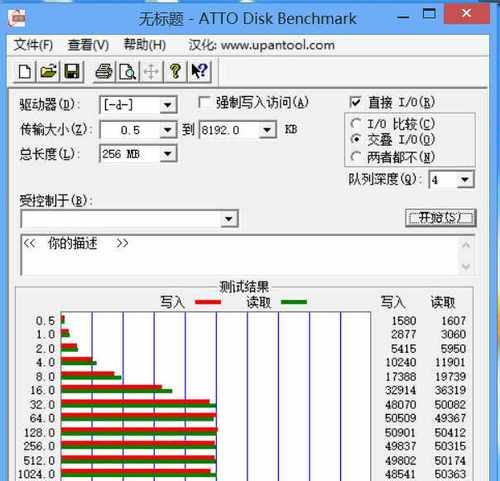Open the 文件(F) menu
This screenshot has width=500, height=481.
click(x=33, y=45)
